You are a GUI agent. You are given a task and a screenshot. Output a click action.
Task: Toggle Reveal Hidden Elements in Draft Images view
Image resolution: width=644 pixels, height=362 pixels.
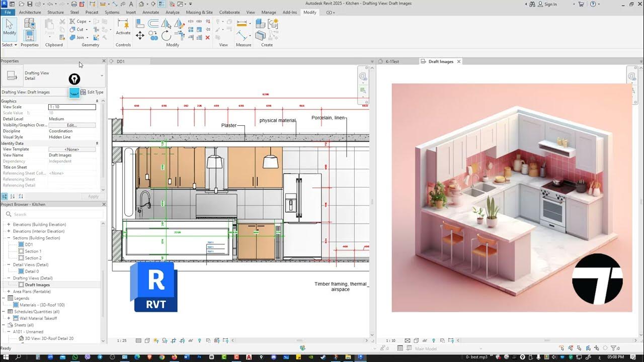[x=434, y=340]
